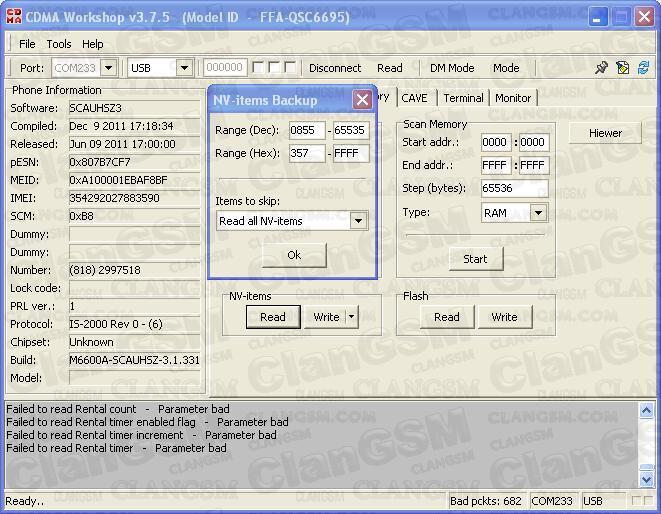Click the COM233 status bar entry
Screen dimensions: 661x514
(552, 501)
